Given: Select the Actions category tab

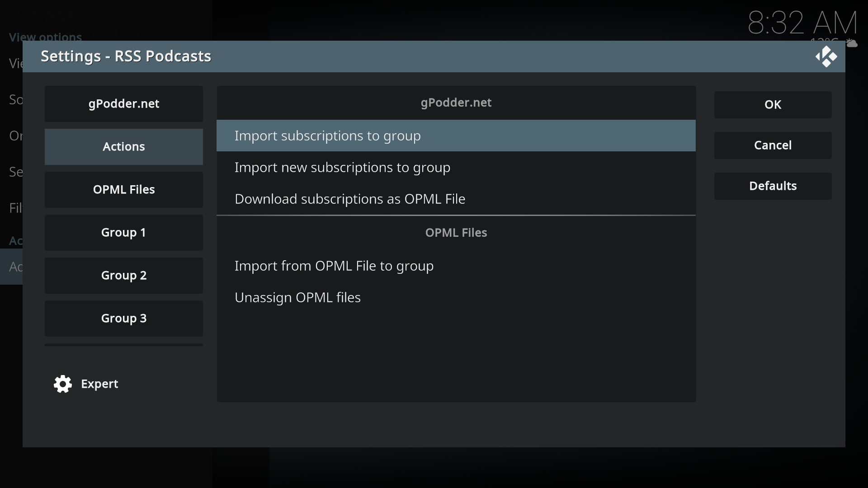Looking at the screenshot, I should pyautogui.click(x=123, y=147).
